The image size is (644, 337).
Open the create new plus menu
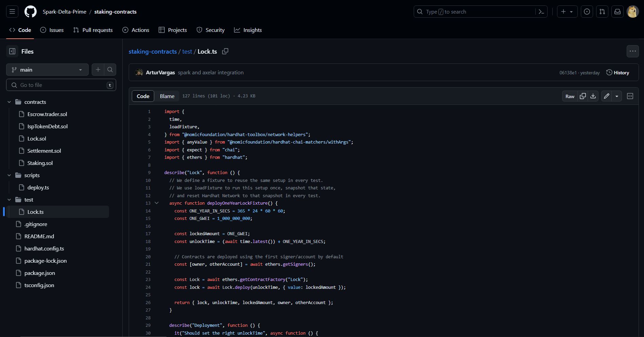[x=567, y=12]
